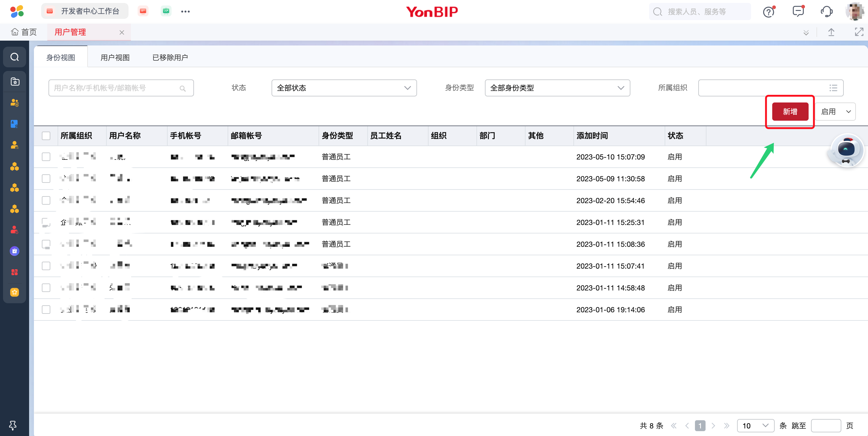This screenshot has height=436, width=868.
Task: Open the 已移除用户 tab
Action: pos(170,58)
